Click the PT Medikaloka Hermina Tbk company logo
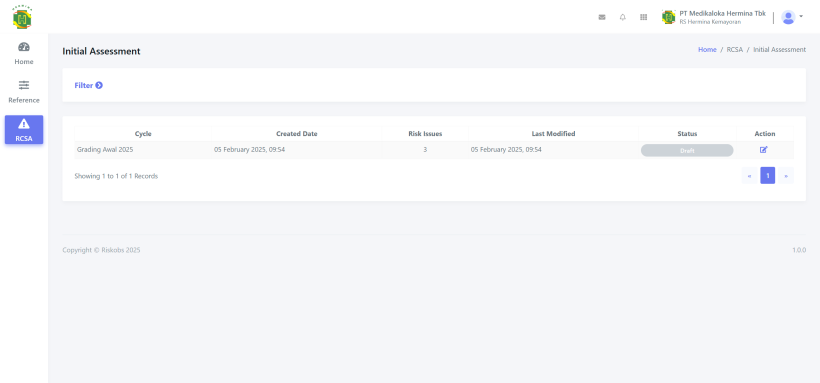The height and width of the screenshot is (383, 820). [668, 17]
